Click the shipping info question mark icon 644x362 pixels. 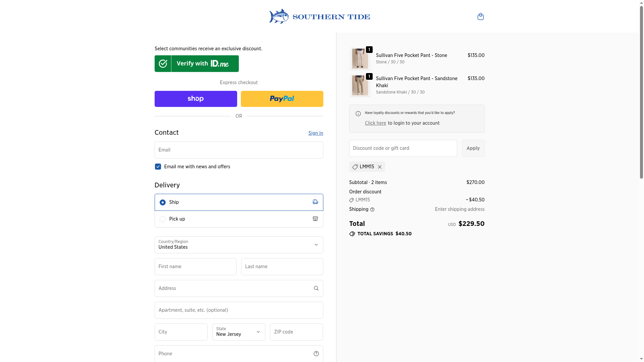pos(372,209)
